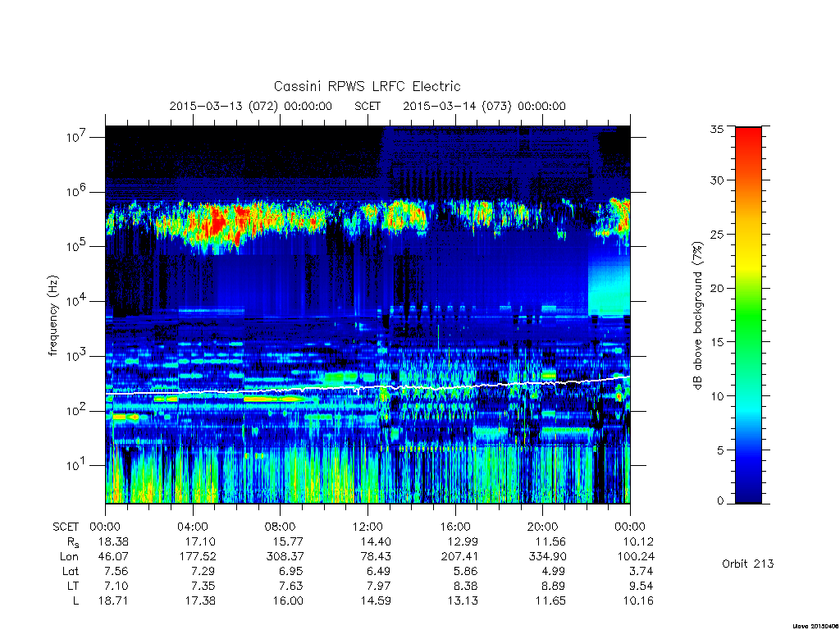Click the Lon value '100.24'
The width and height of the screenshot is (840, 630).
coord(636,557)
